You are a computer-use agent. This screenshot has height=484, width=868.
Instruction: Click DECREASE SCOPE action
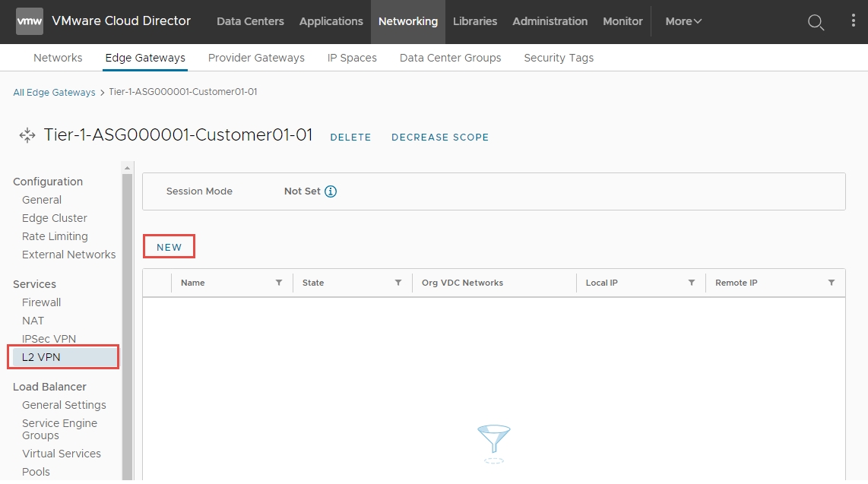coord(440,138)
